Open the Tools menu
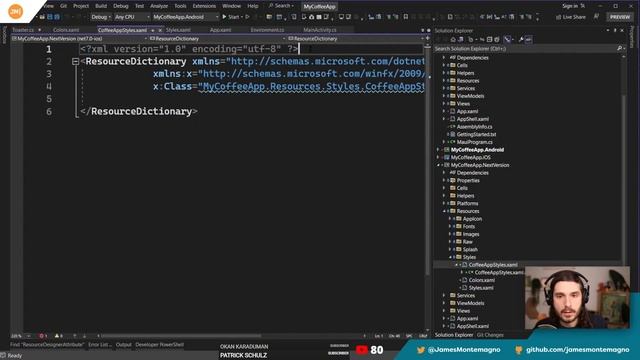Viewport: 640px width, 360px height. tap(180, 6)
